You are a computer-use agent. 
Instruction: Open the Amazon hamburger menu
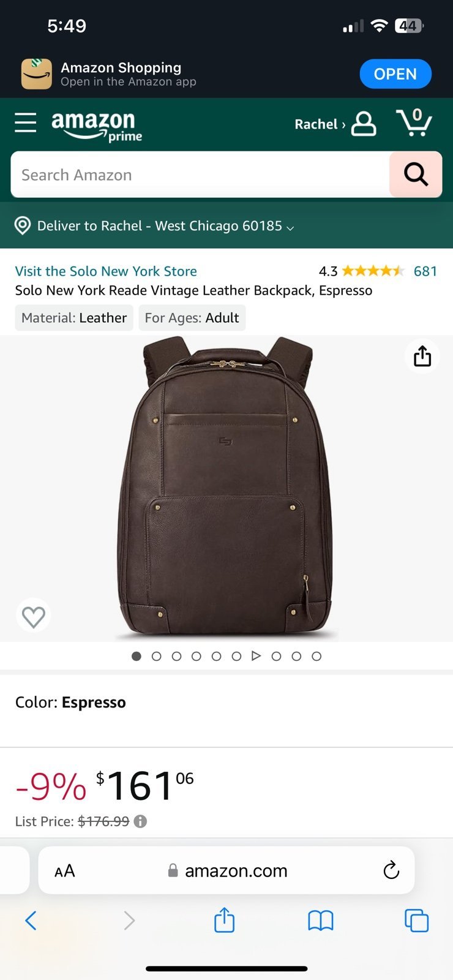(26, 123)
